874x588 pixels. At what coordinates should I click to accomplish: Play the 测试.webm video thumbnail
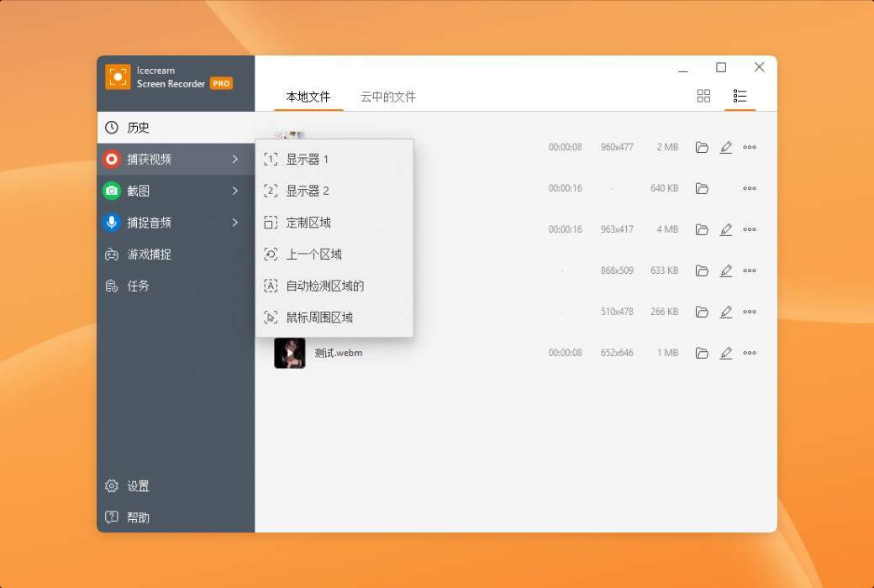(x=289, y=353)
